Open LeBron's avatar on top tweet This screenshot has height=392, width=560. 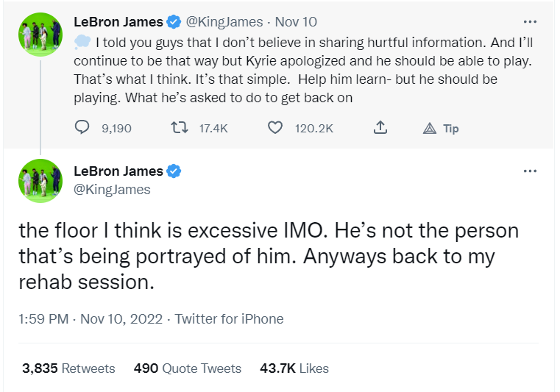pyautogui.click(x=40, y=35)
